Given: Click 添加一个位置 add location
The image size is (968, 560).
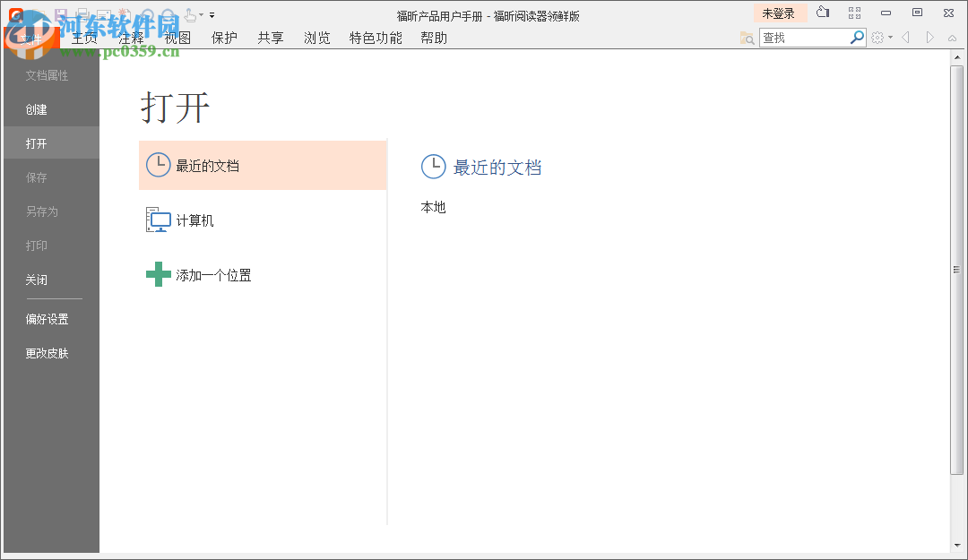Looking at the screenshot, I should pos(263,275).
